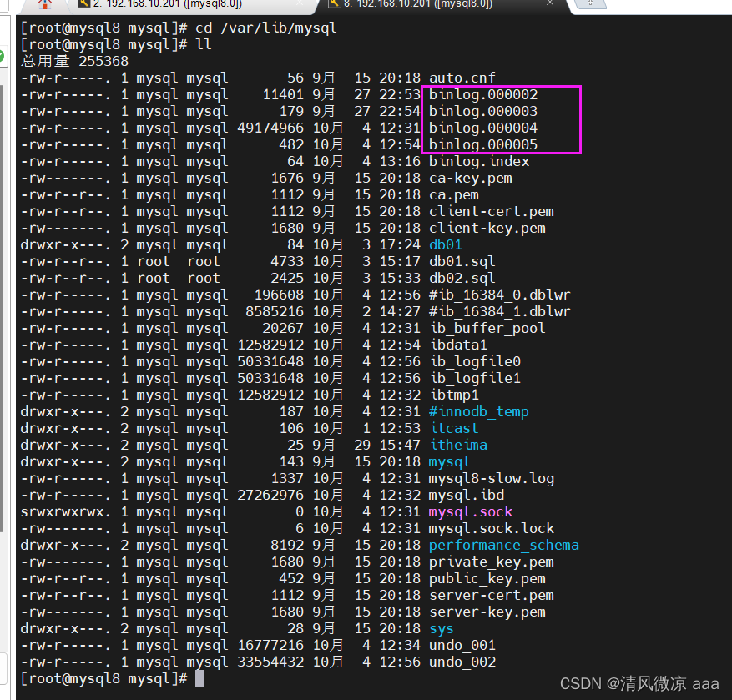732x700 pixels.
Task: Click the auto.cnf file name
Action: [462, 78]
